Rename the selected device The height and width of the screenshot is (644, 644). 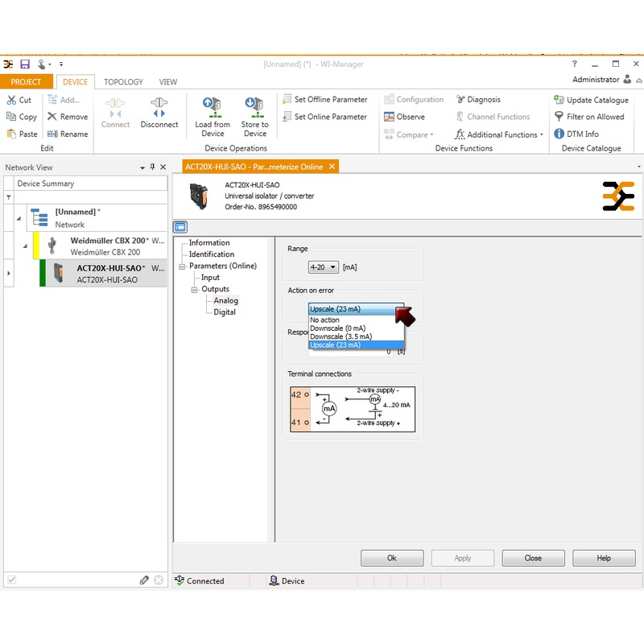coord(68,134)
